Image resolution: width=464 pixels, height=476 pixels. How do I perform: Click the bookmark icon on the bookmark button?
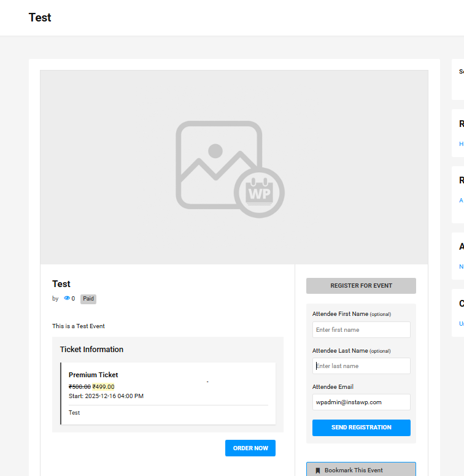tap(318, 470)
